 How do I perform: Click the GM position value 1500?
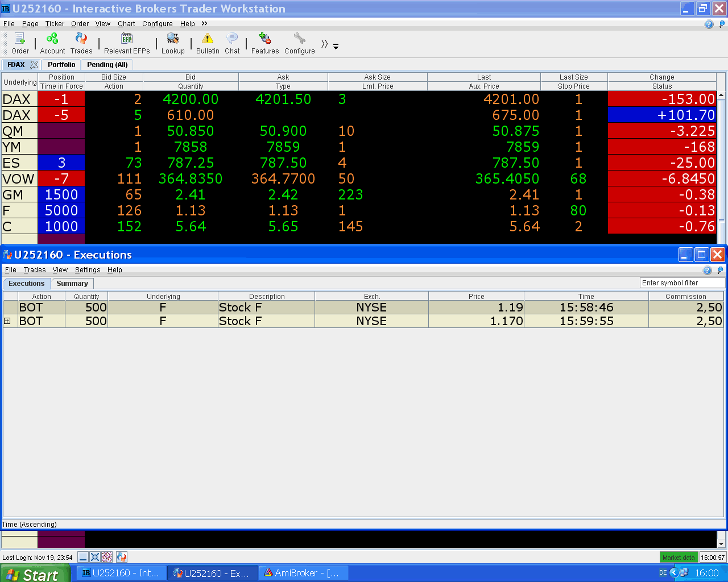tap(61, 194)
